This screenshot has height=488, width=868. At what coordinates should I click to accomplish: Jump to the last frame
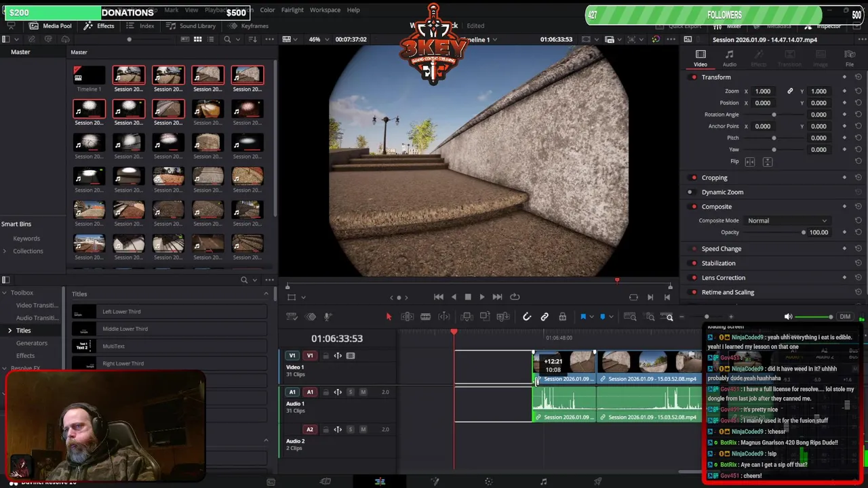tap(497, 297)
